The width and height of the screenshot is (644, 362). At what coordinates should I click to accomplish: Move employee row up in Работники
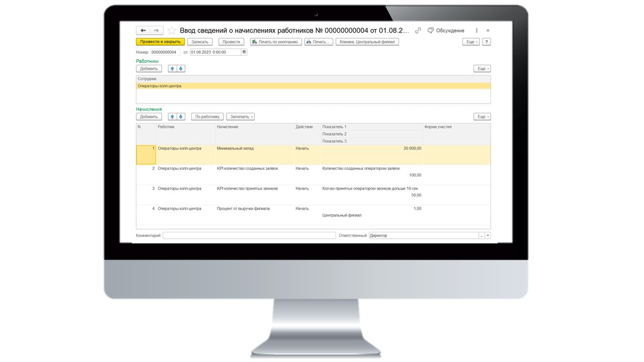172,68
